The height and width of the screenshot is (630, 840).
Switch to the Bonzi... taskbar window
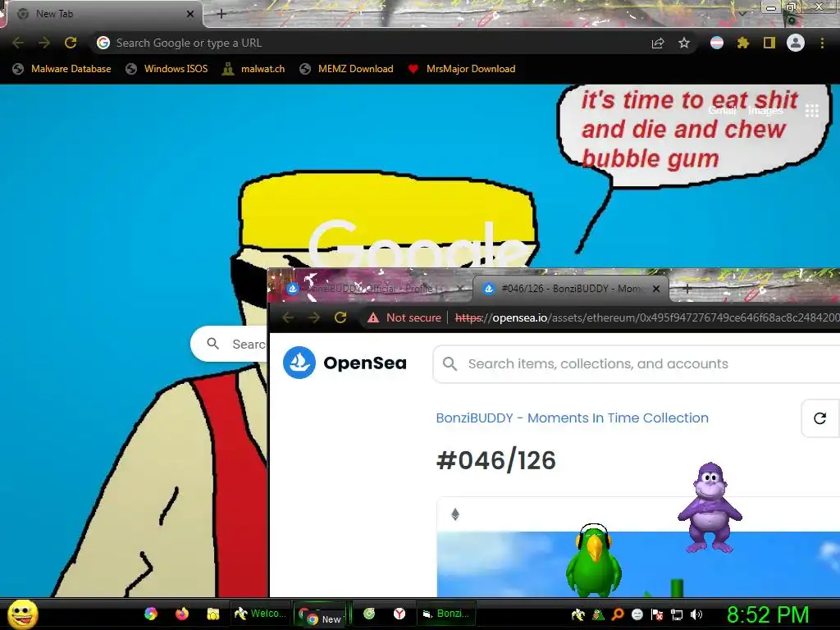pos(445,614)
